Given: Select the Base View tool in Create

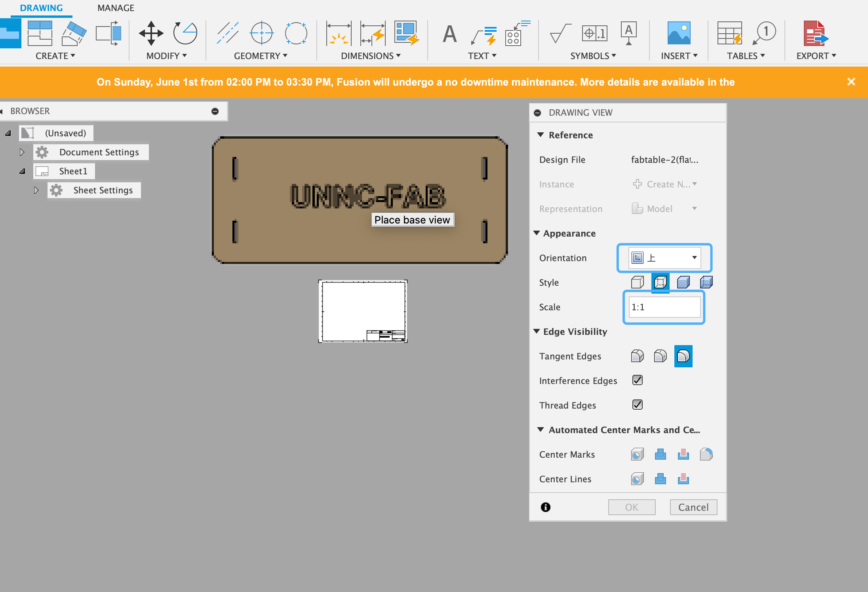Looking at the screenshot, I should (x=10, y=33).
